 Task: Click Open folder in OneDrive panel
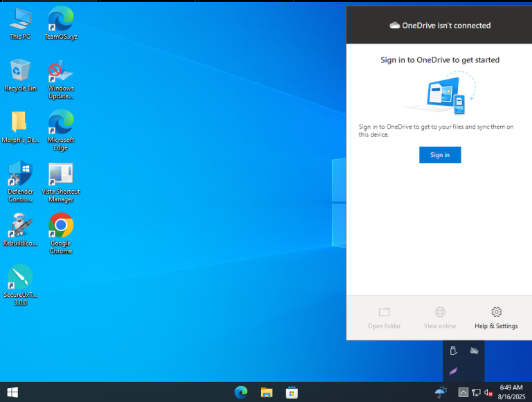[384, 318]
